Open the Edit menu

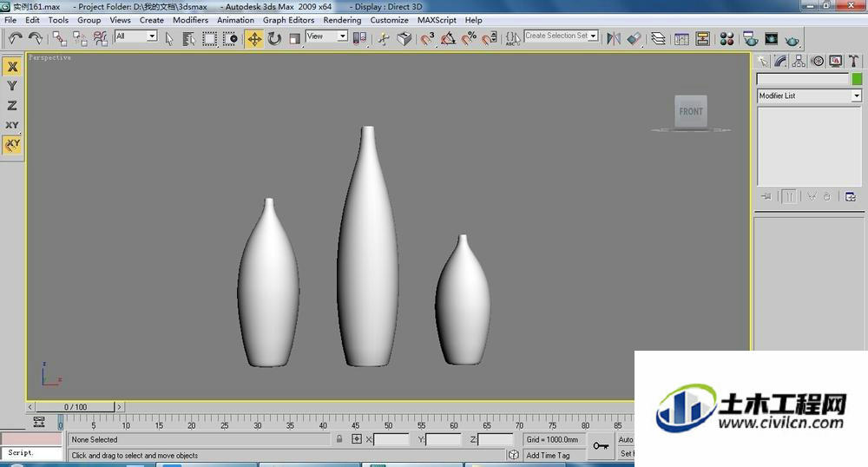point(32,20)
